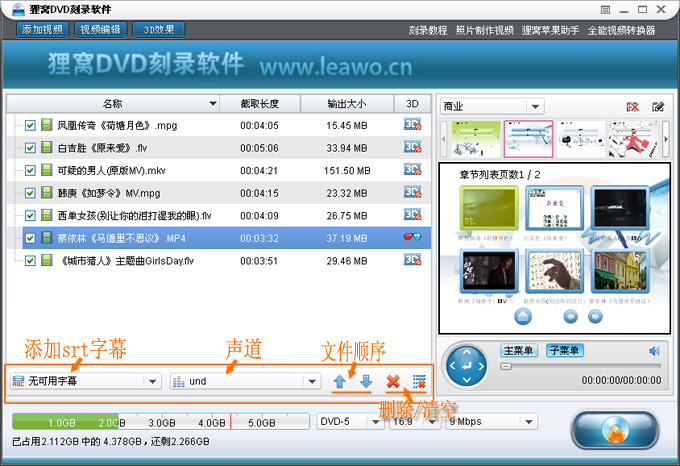This screenshot has height=466, width=680.
Task: Uncheck 《城市猎人》主题曲GirlsDay.flv checkbox
Action: click(x=30, y=261)
